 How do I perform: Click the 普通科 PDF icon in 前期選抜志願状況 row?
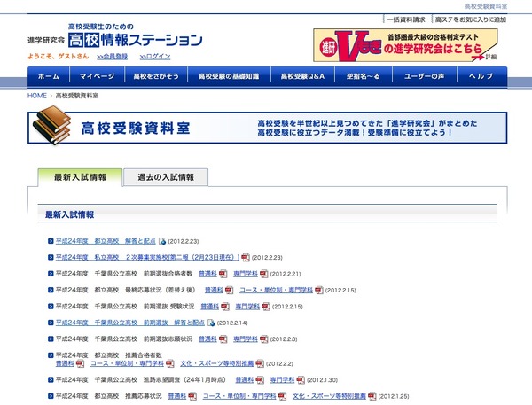(x=223, y=339)
